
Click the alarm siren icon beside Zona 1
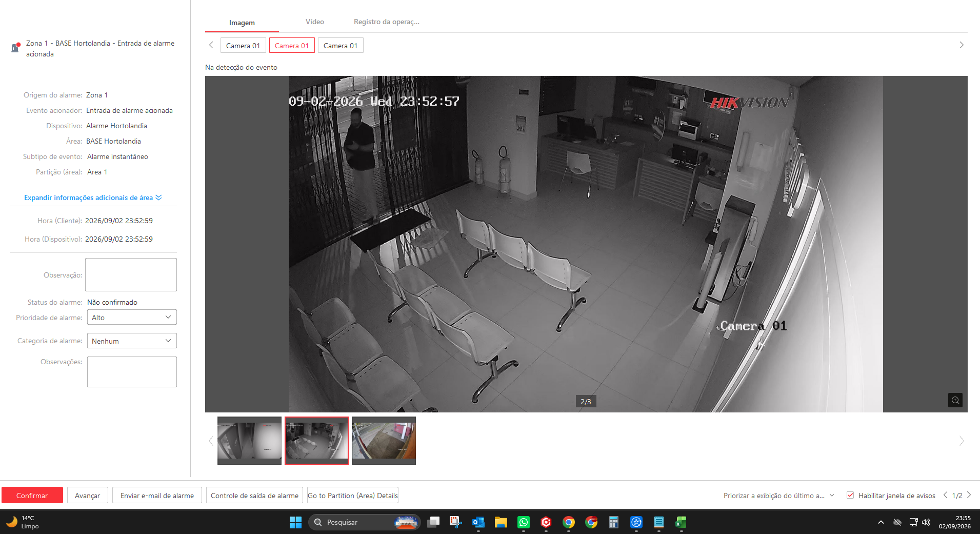(x=15, y=48)
